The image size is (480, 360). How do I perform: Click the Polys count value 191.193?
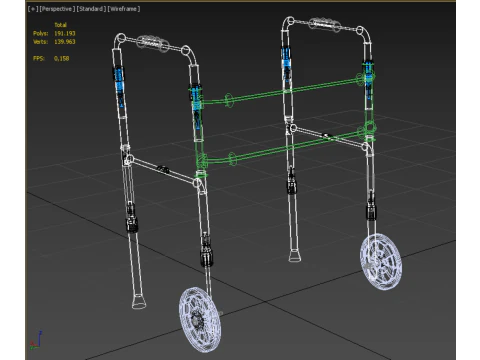pyautogui.click(x=65, y=33)
